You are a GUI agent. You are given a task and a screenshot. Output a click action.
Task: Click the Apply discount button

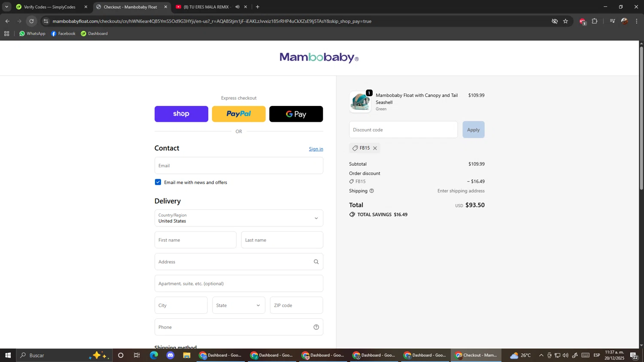[474, 130]
